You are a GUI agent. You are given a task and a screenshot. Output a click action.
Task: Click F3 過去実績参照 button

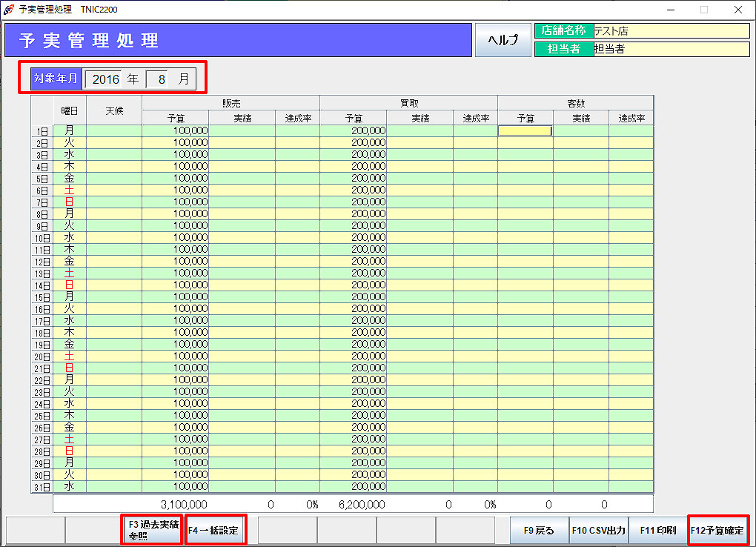(x=153, y=531)
